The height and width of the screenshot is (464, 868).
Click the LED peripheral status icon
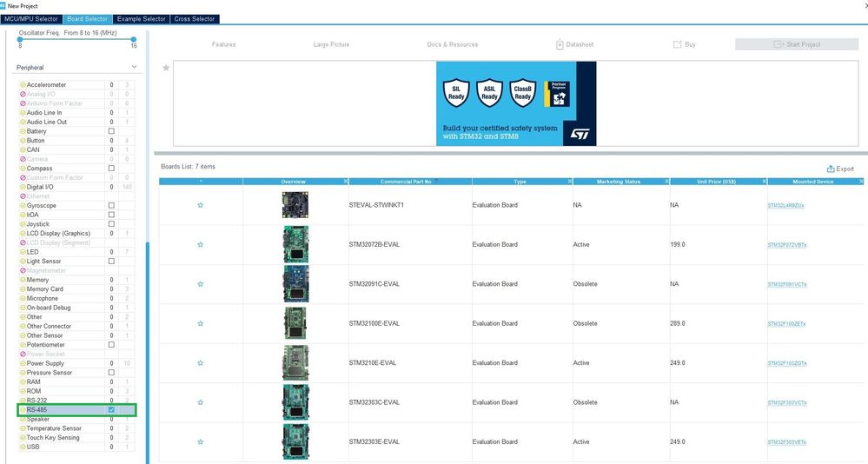tap(23, 252)
